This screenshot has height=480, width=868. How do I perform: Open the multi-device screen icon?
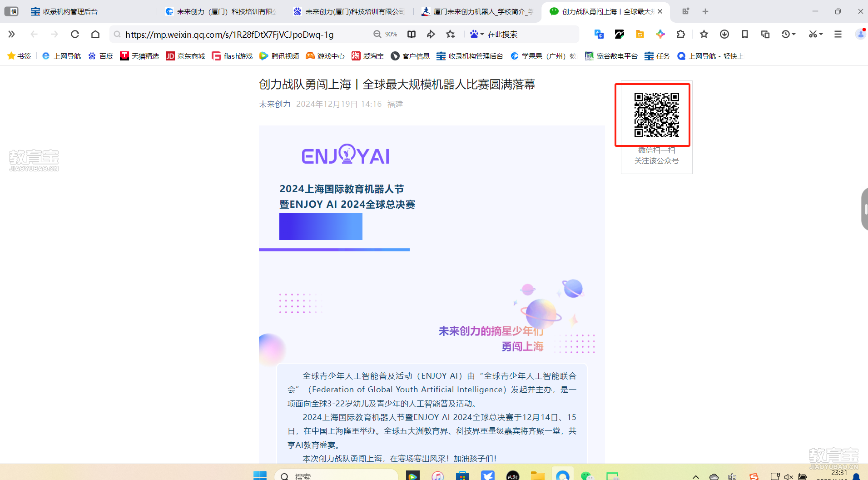tap(765, 34)
